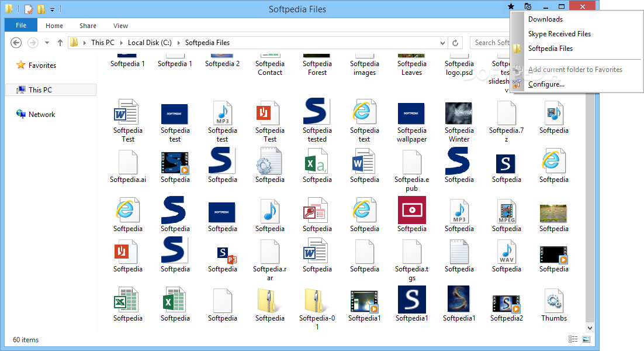The height and width of the screenshot is (351, 644).
Task: Select the Thumbs system file
Action: (553, 305)
